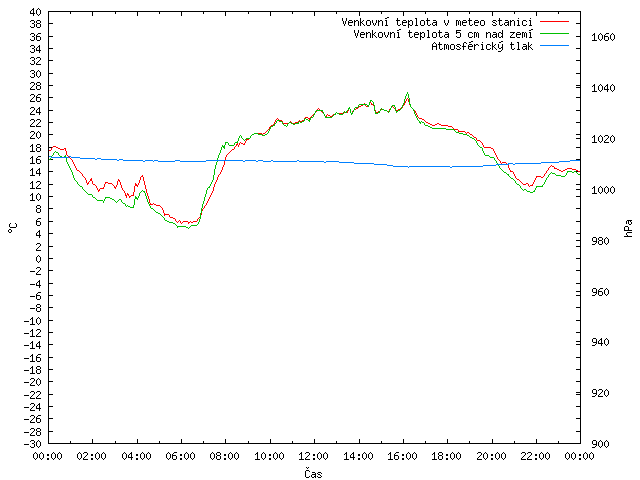Click the 40 temperature axis label
Screen dimensions: 640x480
point(36,12)
